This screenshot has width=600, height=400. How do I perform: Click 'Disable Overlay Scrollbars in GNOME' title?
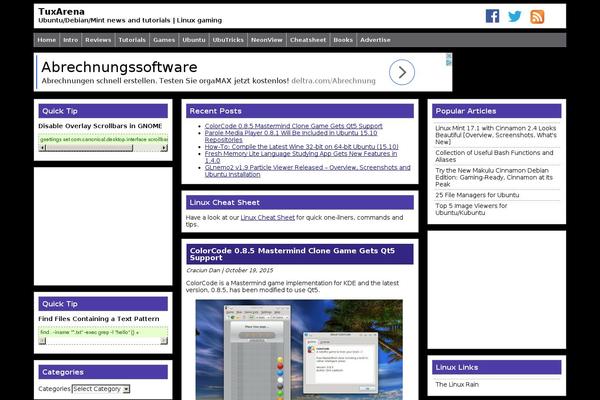coord(100,126)
